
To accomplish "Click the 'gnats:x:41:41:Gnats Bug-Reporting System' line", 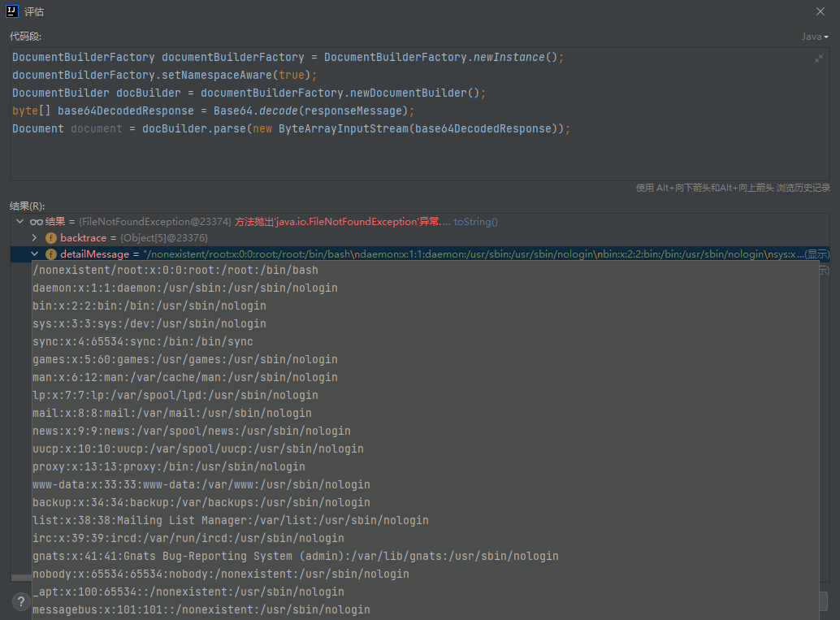I will pos(295,556).
